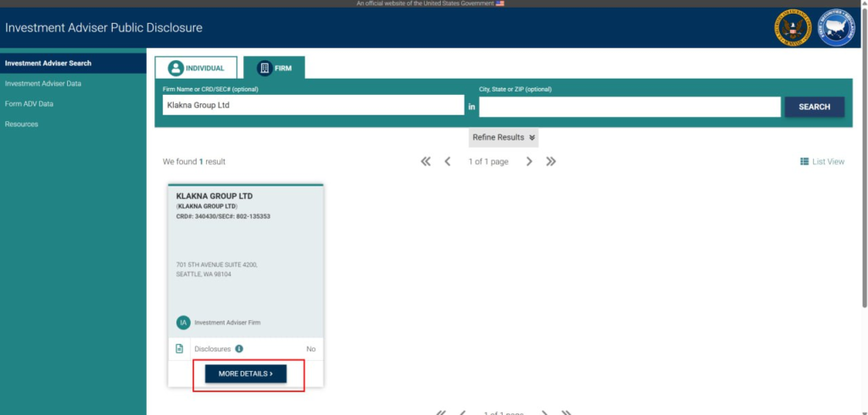Open Investment Adviser Data in sidebar

[x=43, y=84]
